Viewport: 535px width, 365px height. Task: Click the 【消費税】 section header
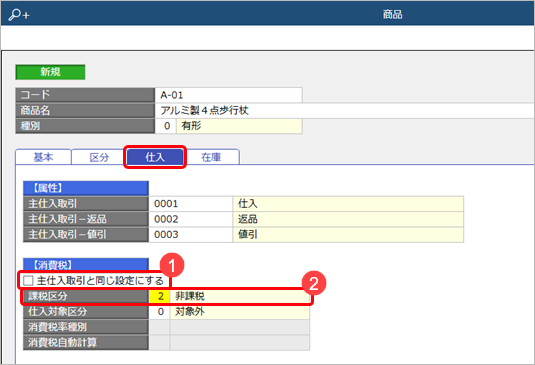coord(86,264)
